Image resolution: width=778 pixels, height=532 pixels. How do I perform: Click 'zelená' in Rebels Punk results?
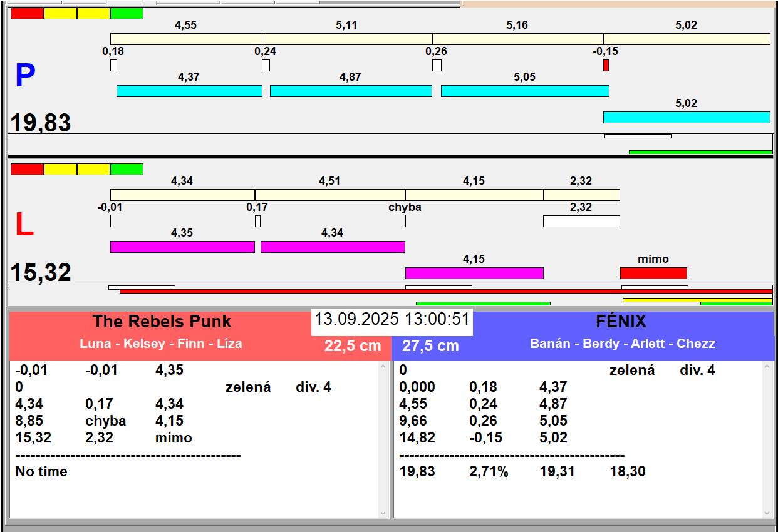[x=248, y=387]
